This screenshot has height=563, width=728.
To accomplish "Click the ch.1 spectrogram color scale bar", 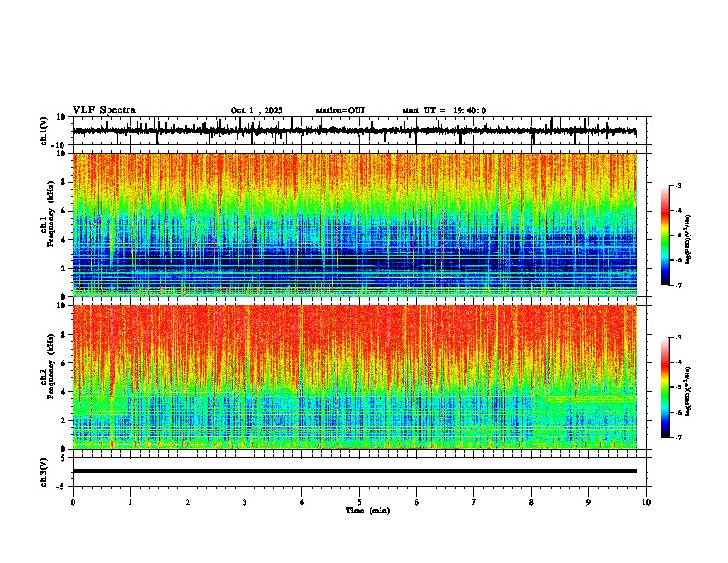I will click(x=665, y=236).
